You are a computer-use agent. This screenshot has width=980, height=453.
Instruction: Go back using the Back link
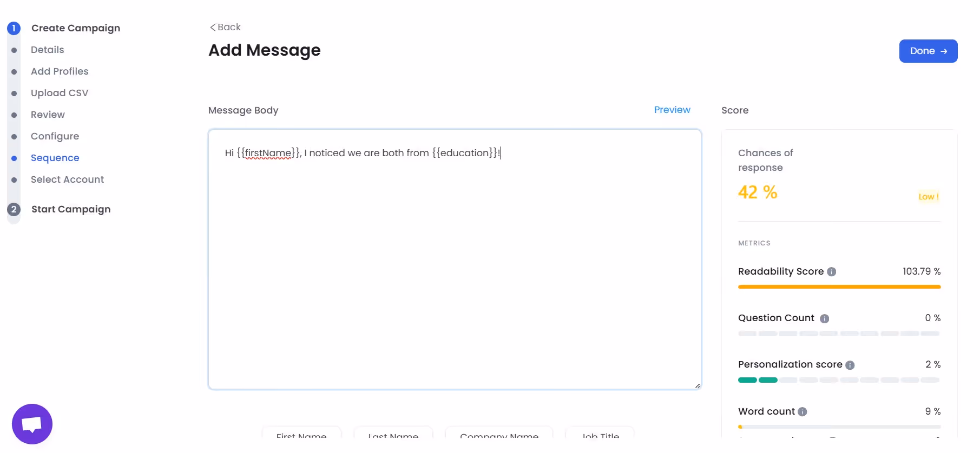225,27
